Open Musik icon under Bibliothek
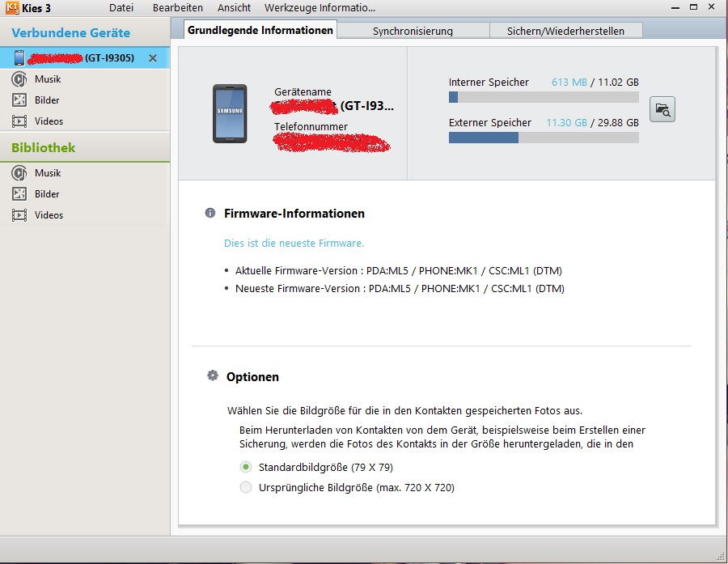The height and width of the screenshot is (564, 728). point(19,173)
